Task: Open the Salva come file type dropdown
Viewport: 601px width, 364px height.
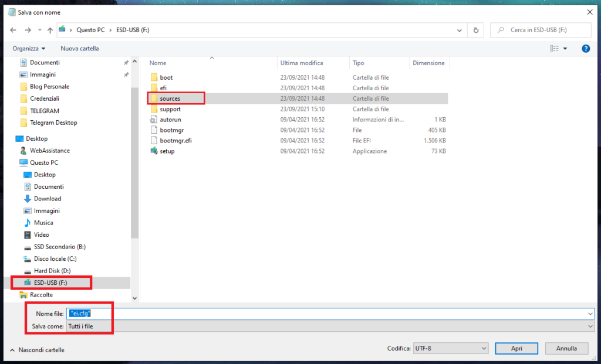Action: 330,326
